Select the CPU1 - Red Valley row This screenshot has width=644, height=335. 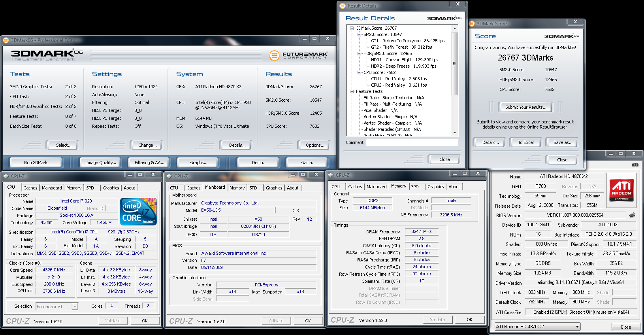tap(399, 79)
